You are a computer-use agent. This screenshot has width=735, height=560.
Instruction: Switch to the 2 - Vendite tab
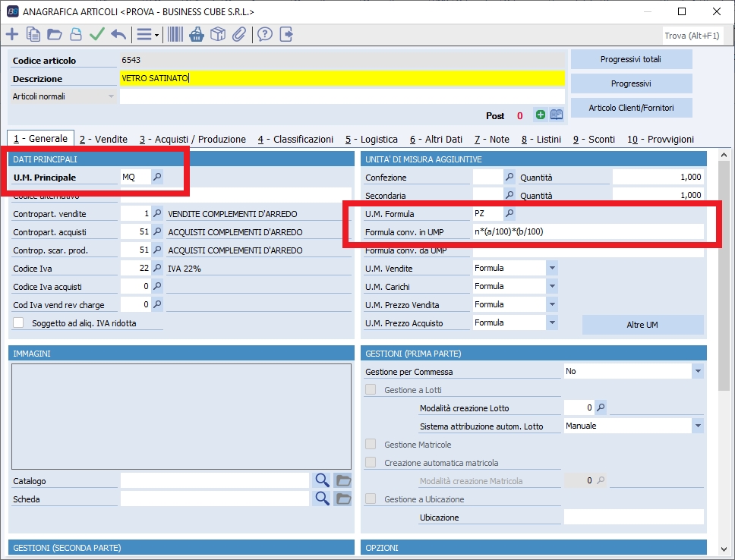(103, 139)
